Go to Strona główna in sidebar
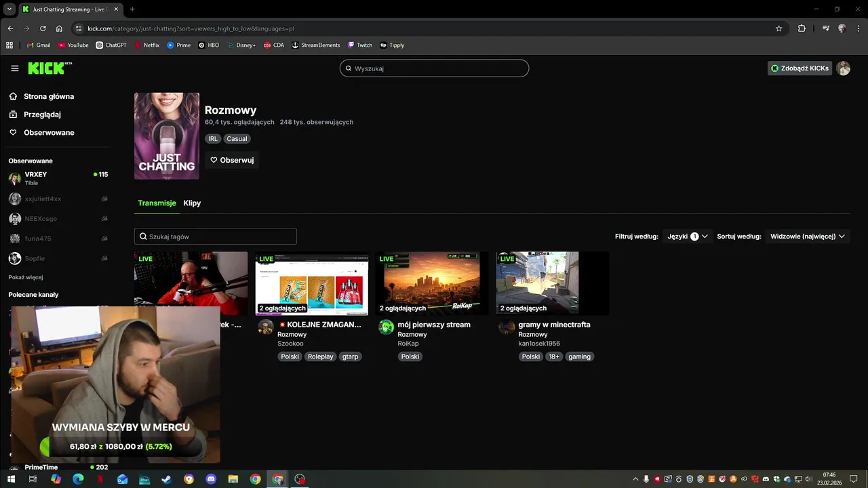 [x=49, y=96]
